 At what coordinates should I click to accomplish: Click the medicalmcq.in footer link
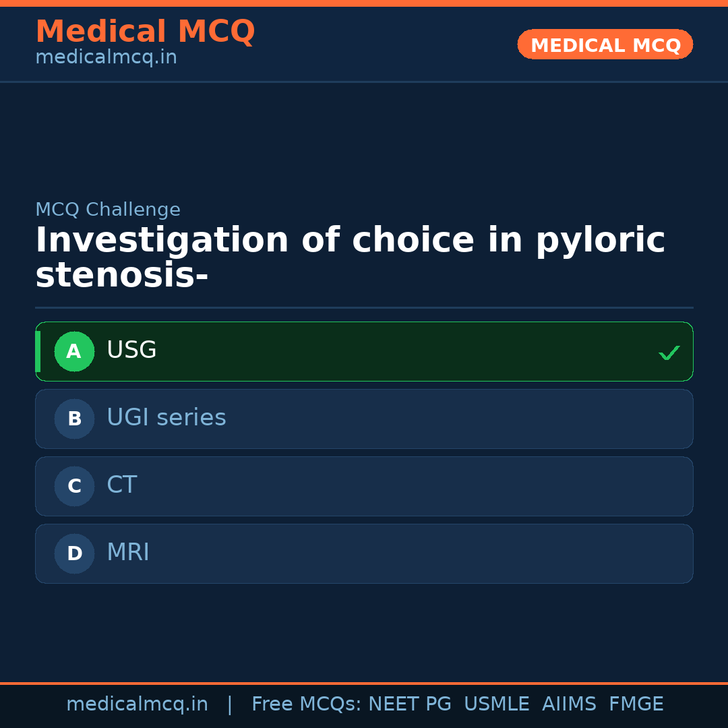coord(138,704)
